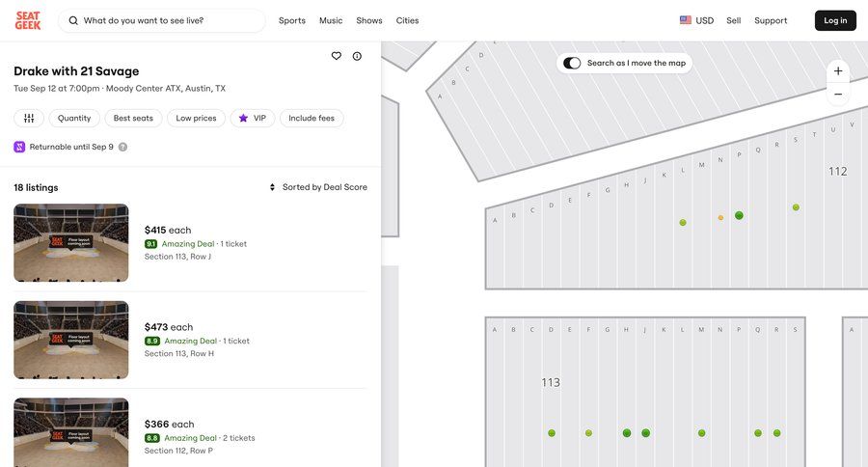
Task: Select the orange seat marker in section 112
Action: coord(720,218)
